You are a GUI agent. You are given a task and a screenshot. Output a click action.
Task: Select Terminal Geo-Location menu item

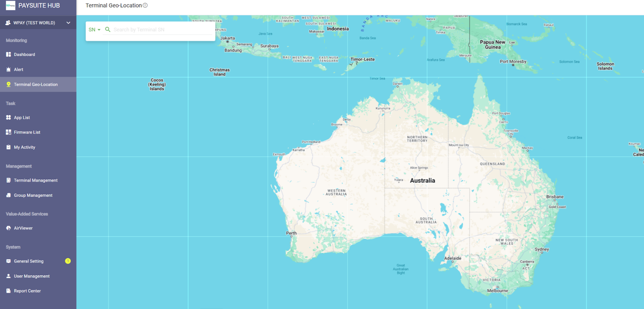[x=38, y=84]
